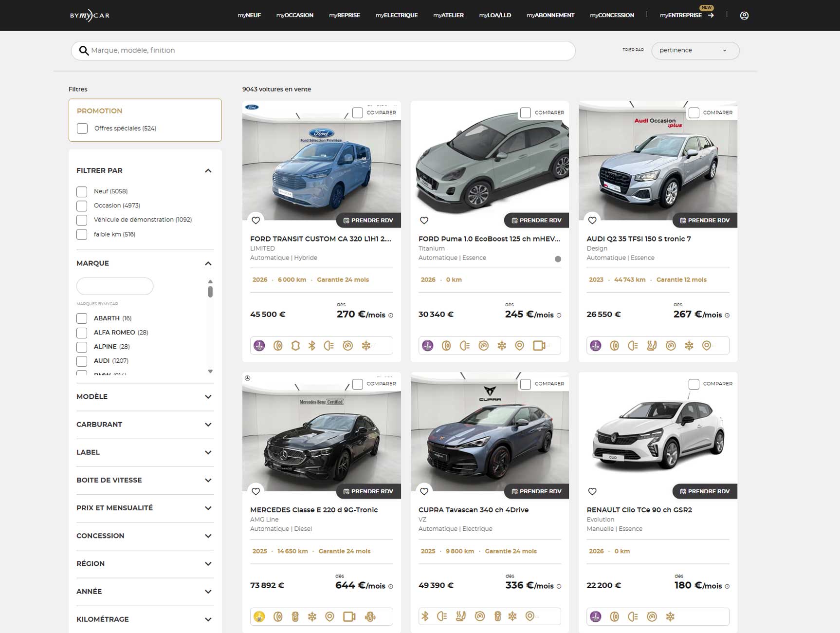Open the myOCCASION menu
Screen dimensions: 840x633
pos(294,16)
